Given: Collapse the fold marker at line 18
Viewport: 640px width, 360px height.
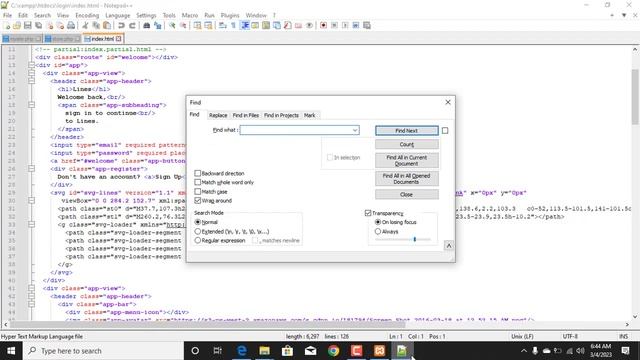Looking at the screenshot, I should click(x=31, y=105).
